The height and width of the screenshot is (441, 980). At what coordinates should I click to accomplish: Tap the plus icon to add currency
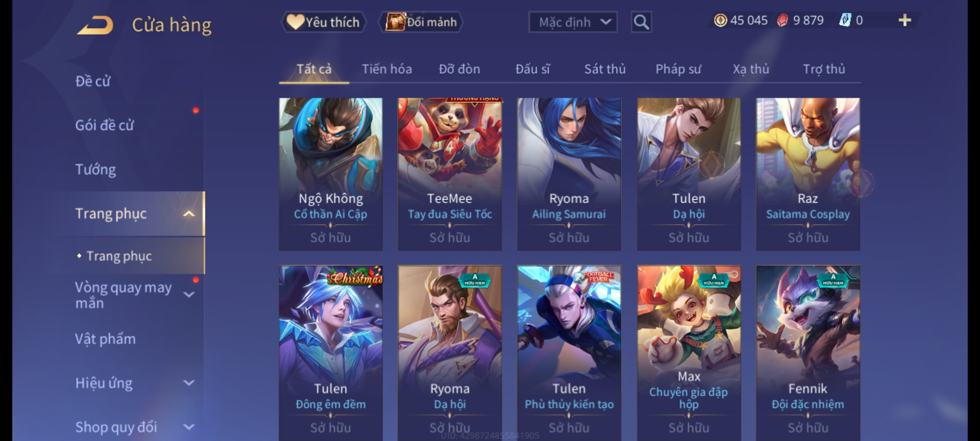click(x=905, y=20)
